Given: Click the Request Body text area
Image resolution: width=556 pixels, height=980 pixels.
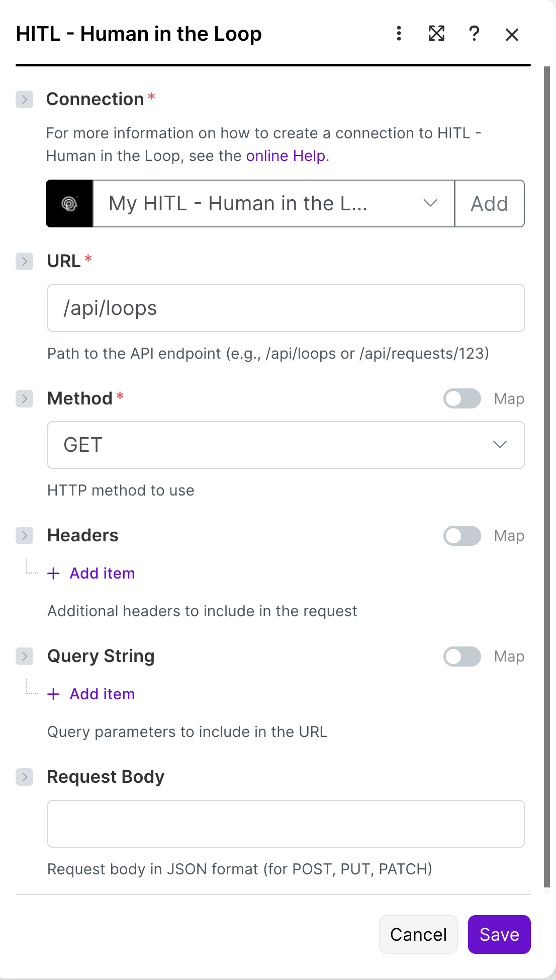Looking at the screenshot, I should click(286, 824).
